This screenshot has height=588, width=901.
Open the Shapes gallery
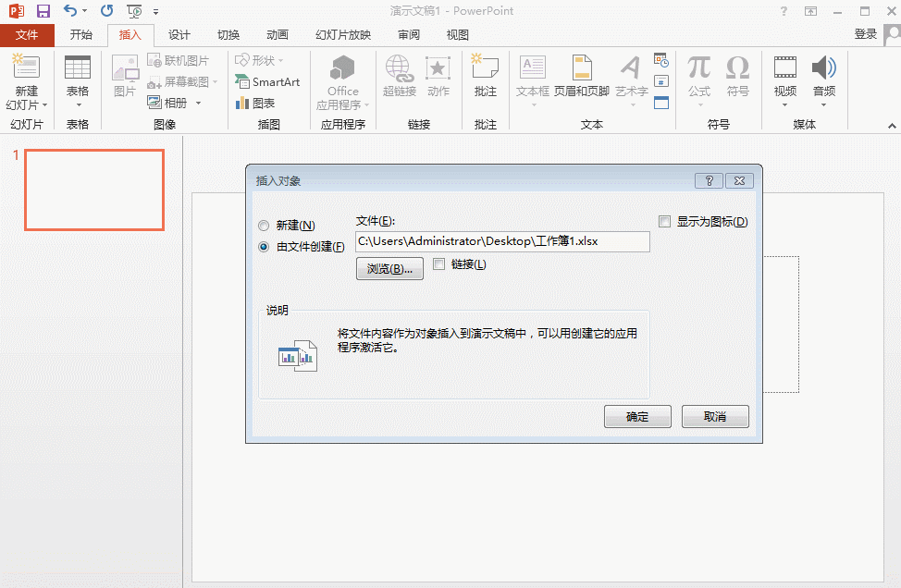click(x=259, y=60)
